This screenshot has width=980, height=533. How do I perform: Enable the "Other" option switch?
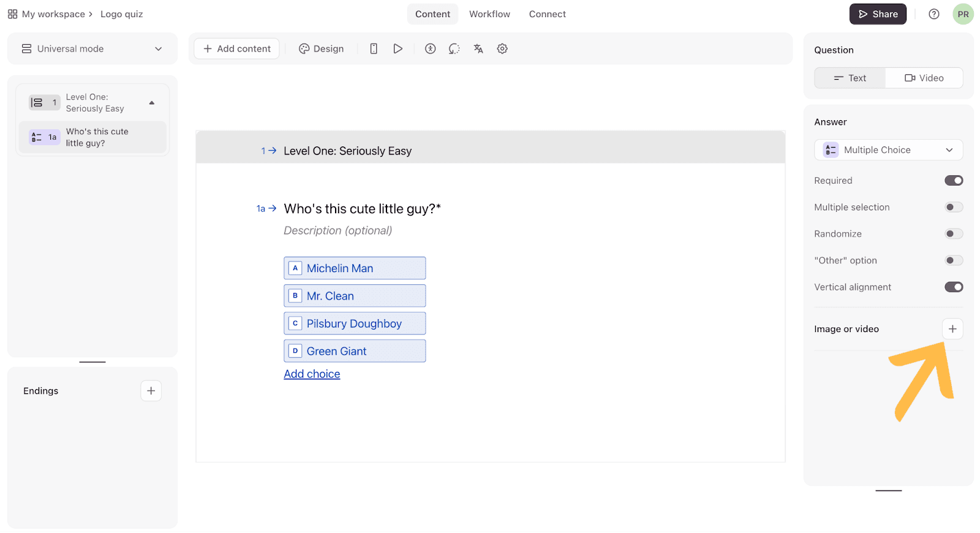click(x=954, y=260)
